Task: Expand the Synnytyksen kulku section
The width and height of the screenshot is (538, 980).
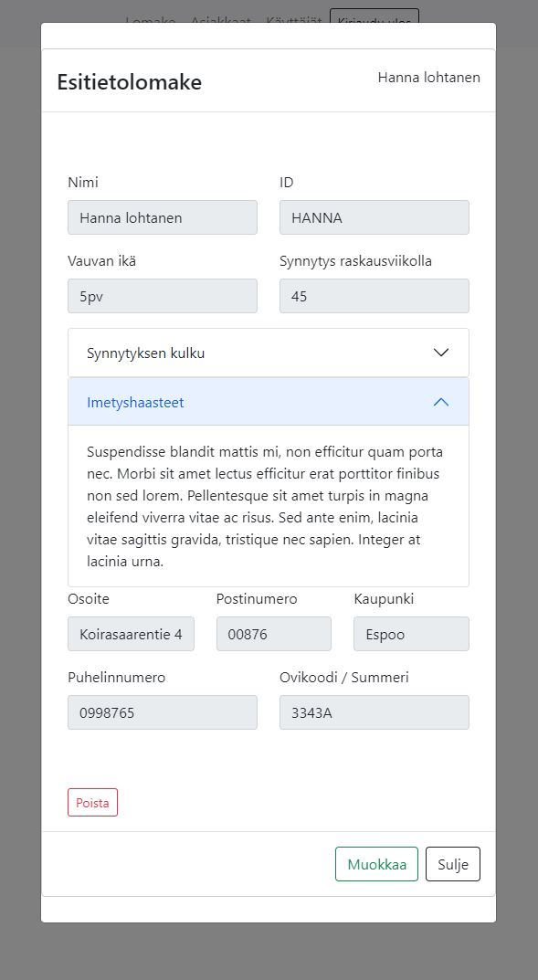Action: tap(268, 352)
